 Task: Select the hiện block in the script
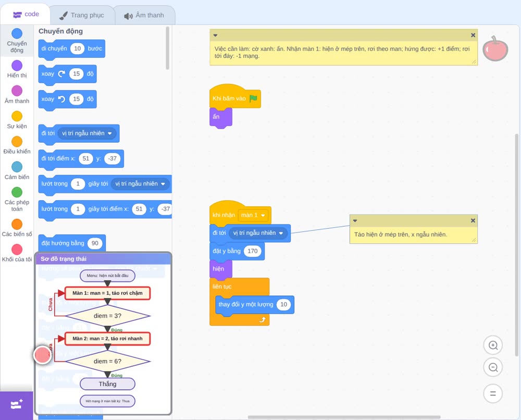tap(220, 269)
